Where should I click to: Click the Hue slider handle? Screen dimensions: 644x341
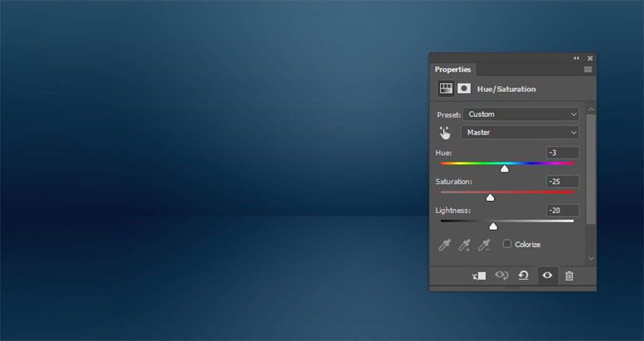click(x=504, y=169)
